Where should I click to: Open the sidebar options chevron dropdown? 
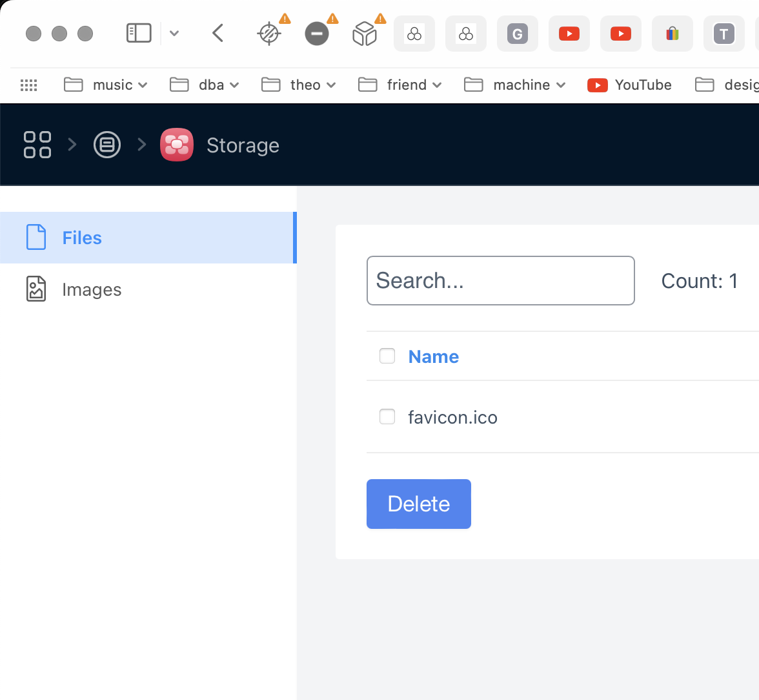click(174, 33)
